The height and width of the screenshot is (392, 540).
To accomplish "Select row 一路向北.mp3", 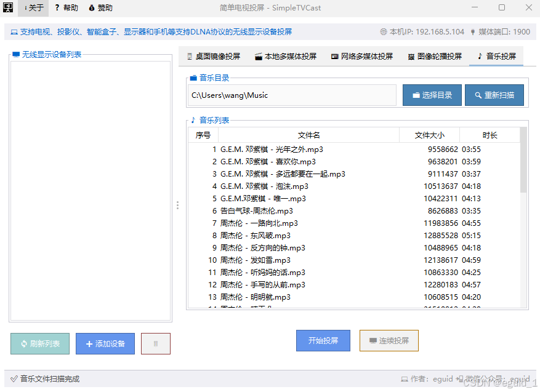I will pyautogui.click(x=354, y=223).
